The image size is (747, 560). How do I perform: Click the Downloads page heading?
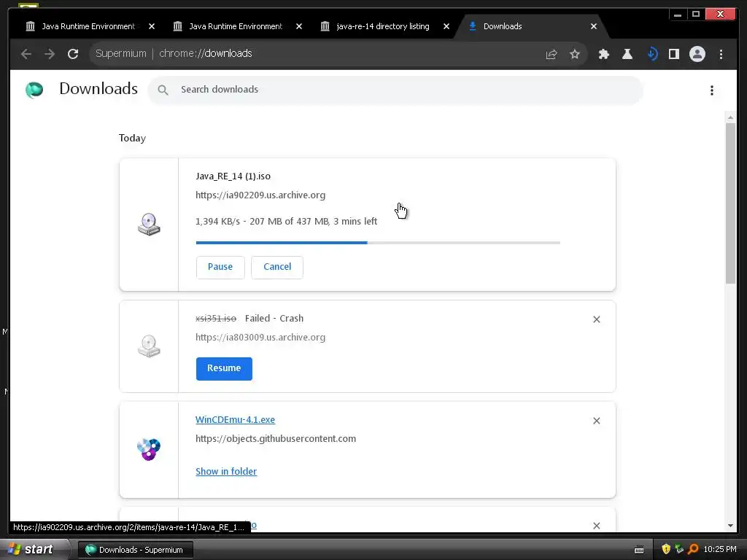[x=98, y=89]
